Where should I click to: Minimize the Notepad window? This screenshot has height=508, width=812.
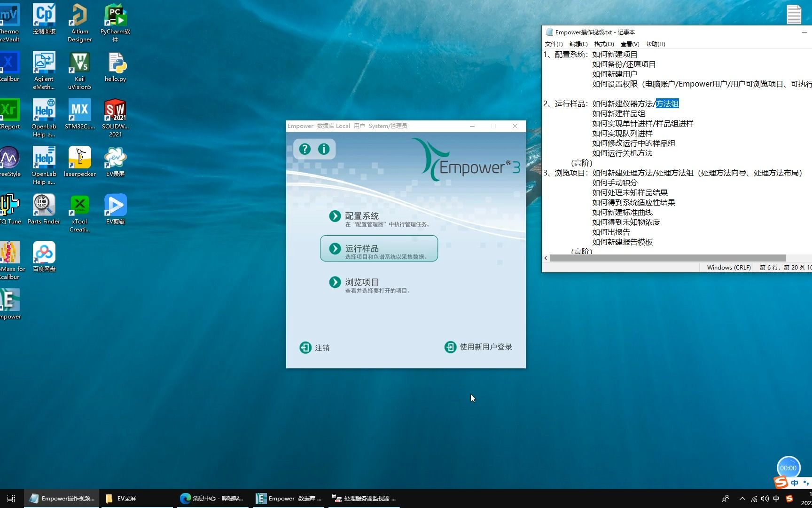[804, 32]
